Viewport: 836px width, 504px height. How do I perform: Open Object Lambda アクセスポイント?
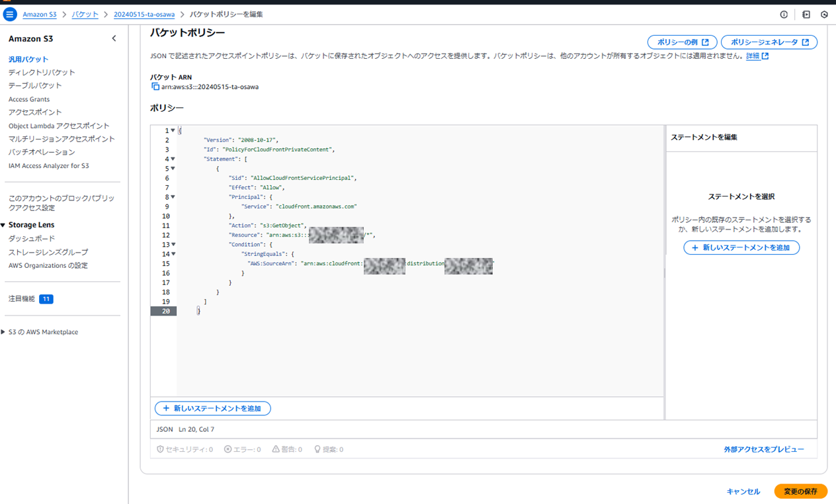pos(59,126)
